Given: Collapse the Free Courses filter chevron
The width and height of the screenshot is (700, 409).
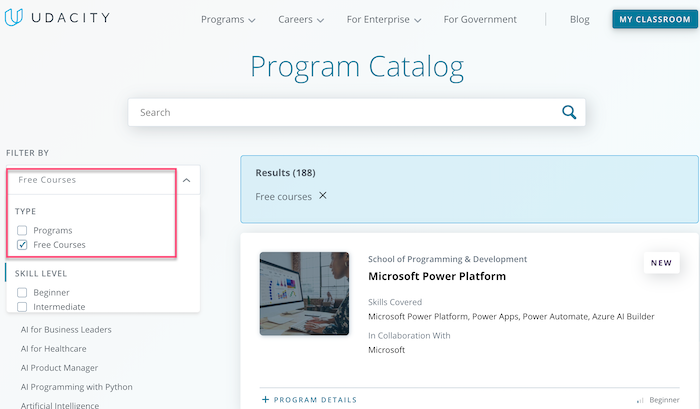Looking at the screenshot, I should point(187,180).
